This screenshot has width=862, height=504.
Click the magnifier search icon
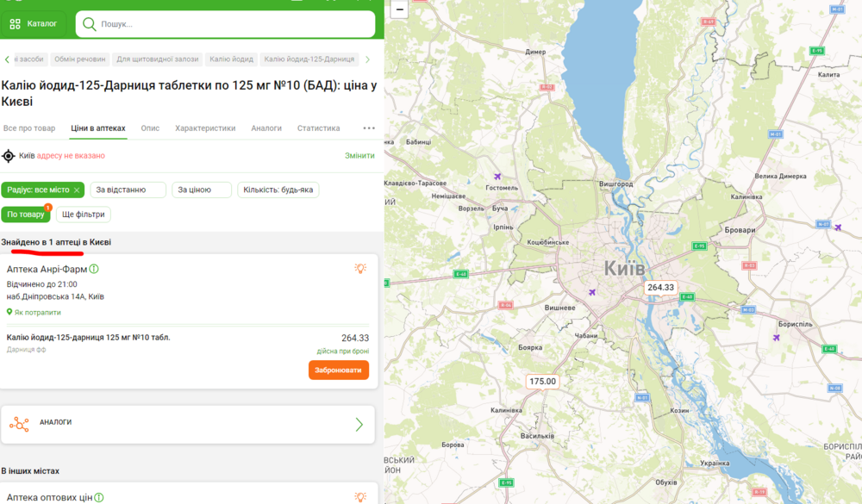pos(89,24)
